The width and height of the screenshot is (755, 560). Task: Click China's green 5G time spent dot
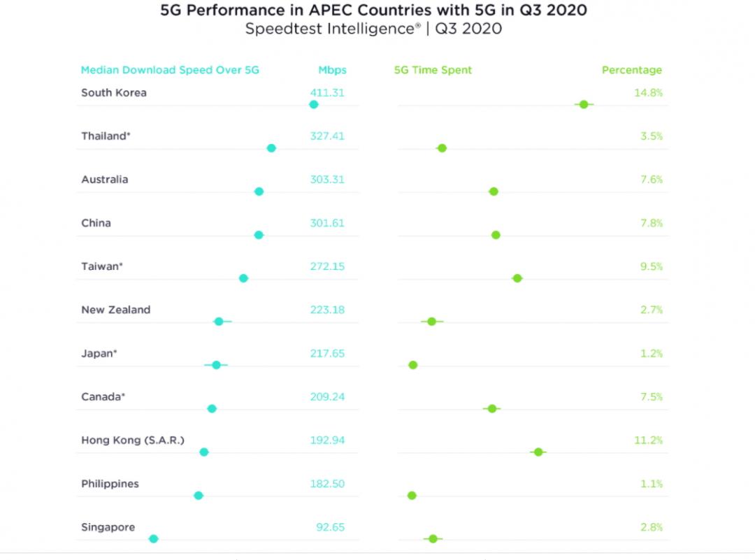[496, 235]
